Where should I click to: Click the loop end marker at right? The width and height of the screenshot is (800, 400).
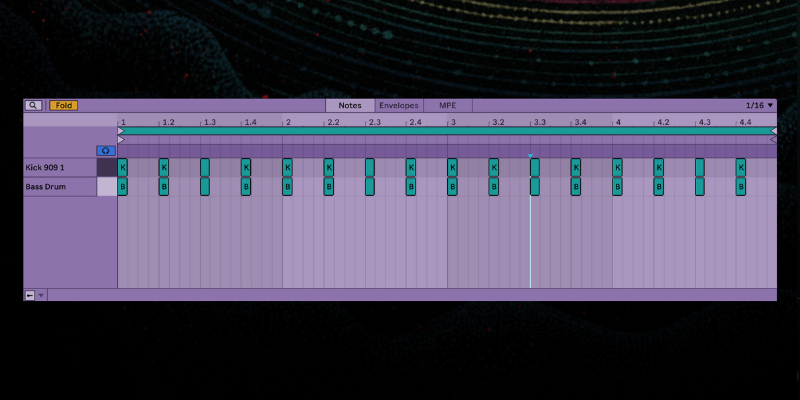pyautogui.click(x=772, y=130)
